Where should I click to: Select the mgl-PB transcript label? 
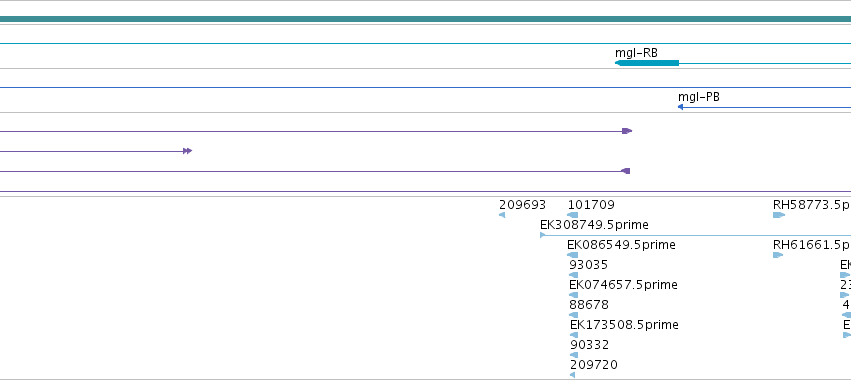pos(698,97)
